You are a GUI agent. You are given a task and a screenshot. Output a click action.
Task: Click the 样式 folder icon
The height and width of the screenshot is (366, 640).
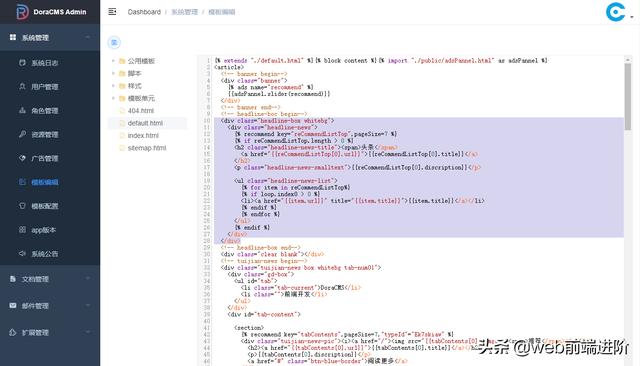click(122, 86)
